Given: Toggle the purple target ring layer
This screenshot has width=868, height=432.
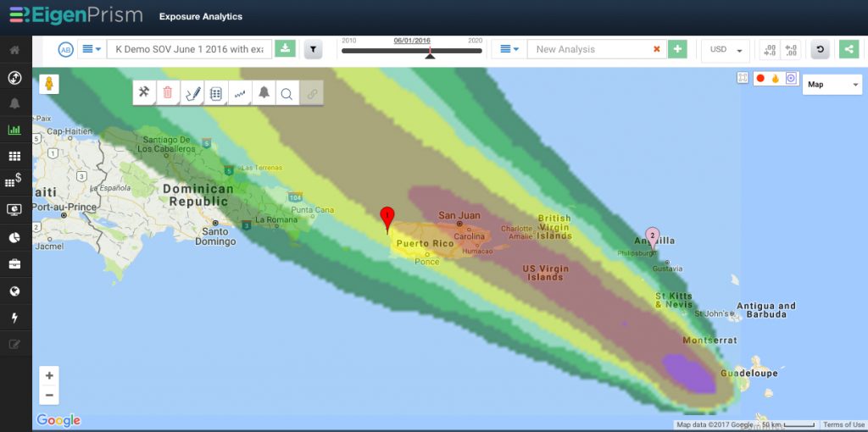Looking at the screenshot, I should pyautogui.click(x=791, y=79).
